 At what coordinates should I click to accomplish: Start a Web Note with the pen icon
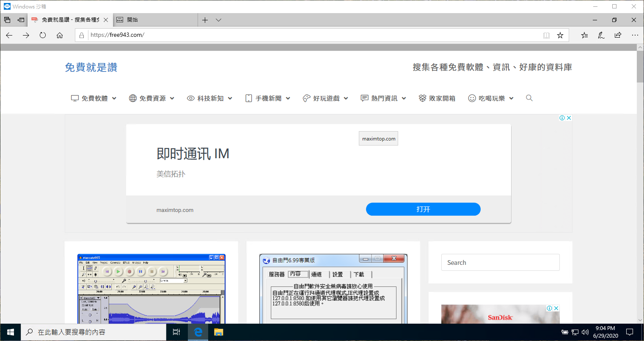[601, 35]
